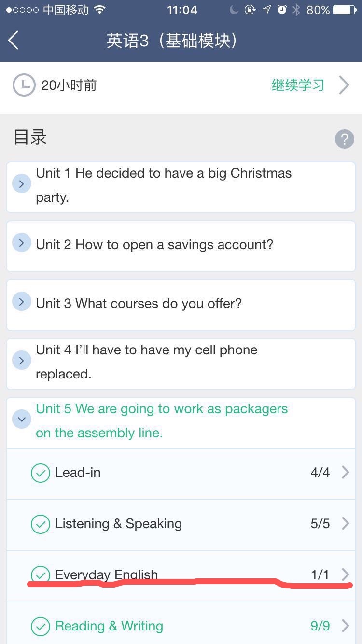Tap the 9/9 progress count for Reading & Writing
Image resolution: width=362 pixels, height=644 pixels.
click(x=320, y=626)
